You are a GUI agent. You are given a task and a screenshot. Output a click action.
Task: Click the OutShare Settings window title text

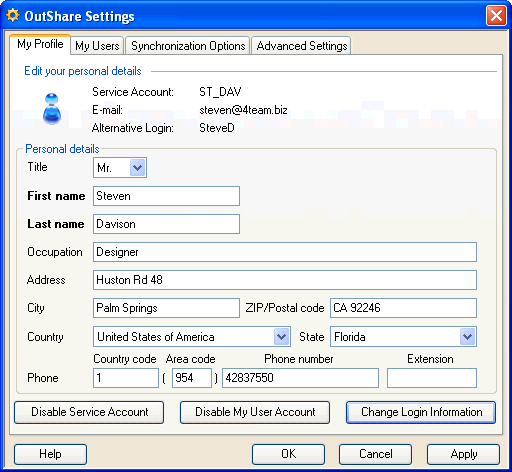click(x=79, y=16)
